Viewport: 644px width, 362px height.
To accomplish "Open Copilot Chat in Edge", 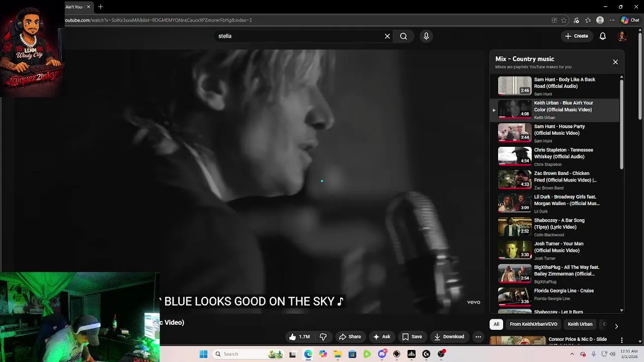I will point(630,20).
